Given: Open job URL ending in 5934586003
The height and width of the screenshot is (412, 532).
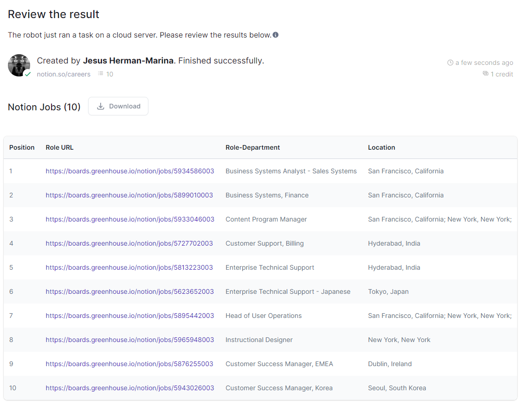Looking at the screenshot, I should point(130,171).
